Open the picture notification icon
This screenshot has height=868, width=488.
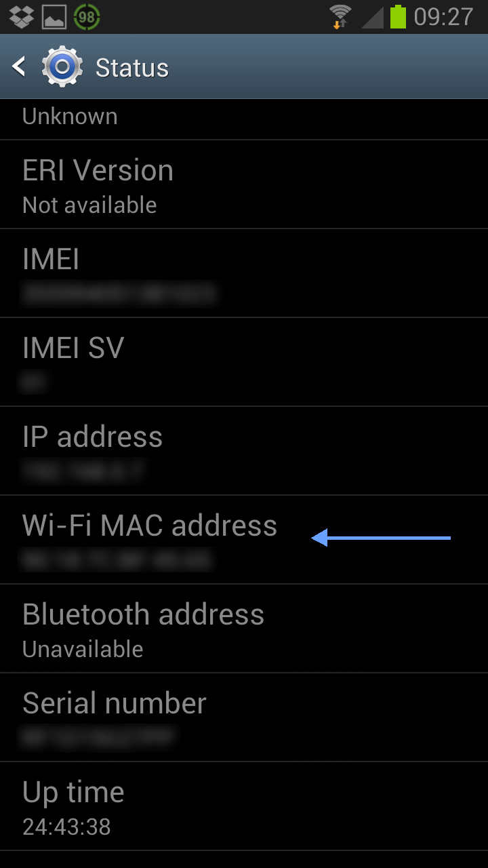[54, 17]
